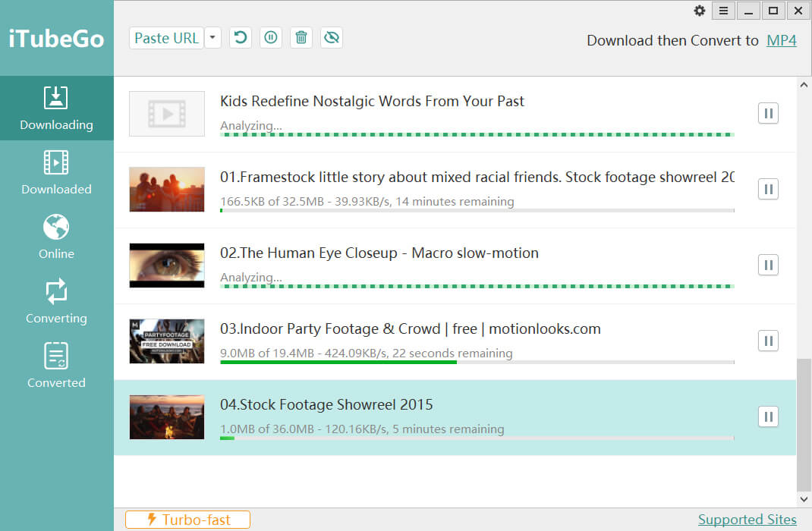Click the Human Eye Closeup thumbnail

(167, 265)
